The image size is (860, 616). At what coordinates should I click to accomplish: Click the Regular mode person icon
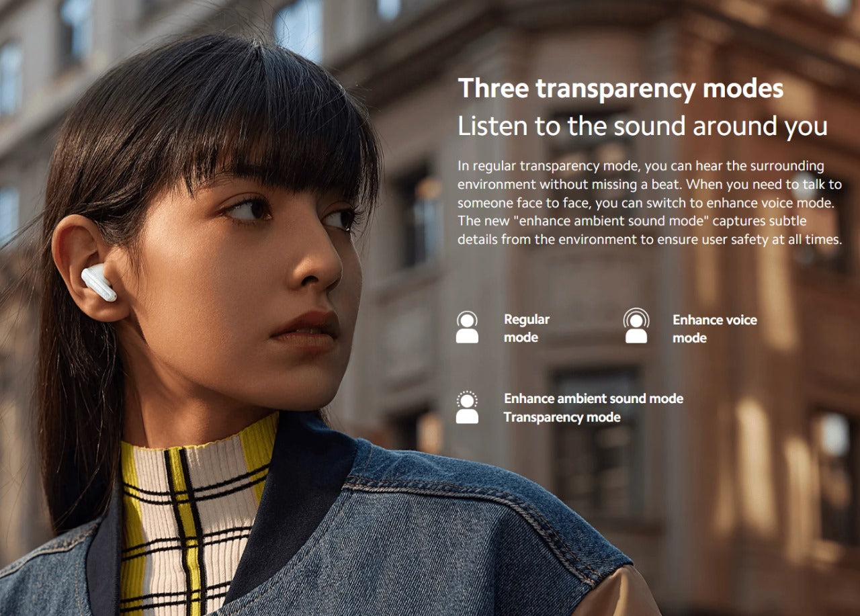pyautogui.click(x=467, y=327)
